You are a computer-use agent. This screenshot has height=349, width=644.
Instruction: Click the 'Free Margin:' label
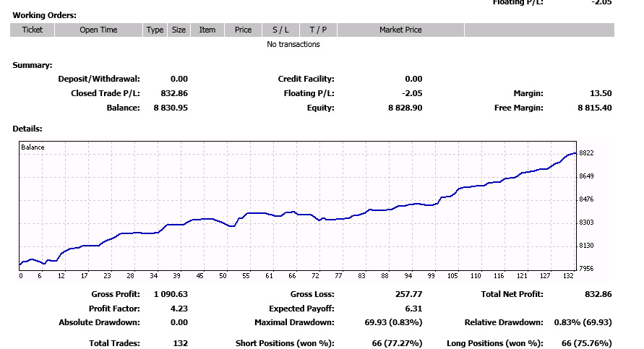click(x=519, y=108)
